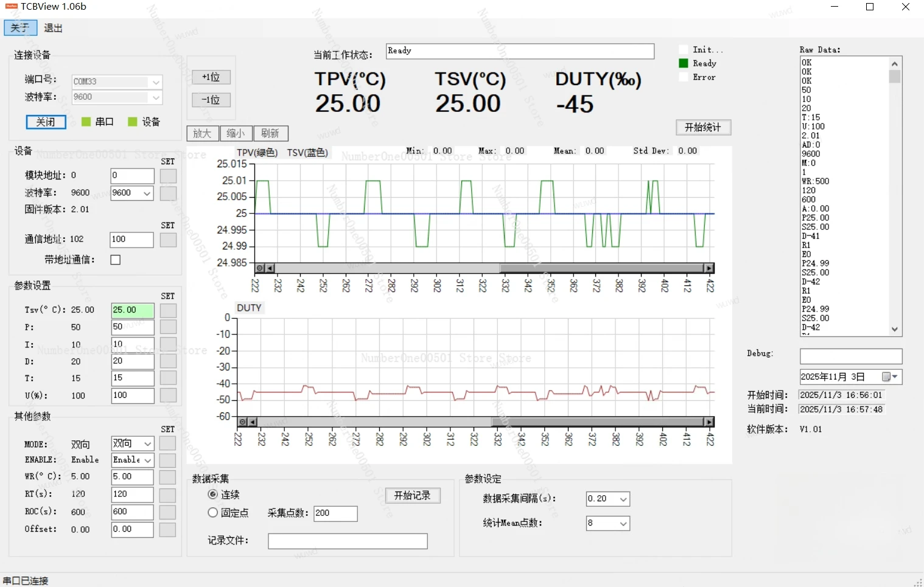Open the 数据采集间隔 dropdown
924x587 pixels.
(x=623, y=499)
